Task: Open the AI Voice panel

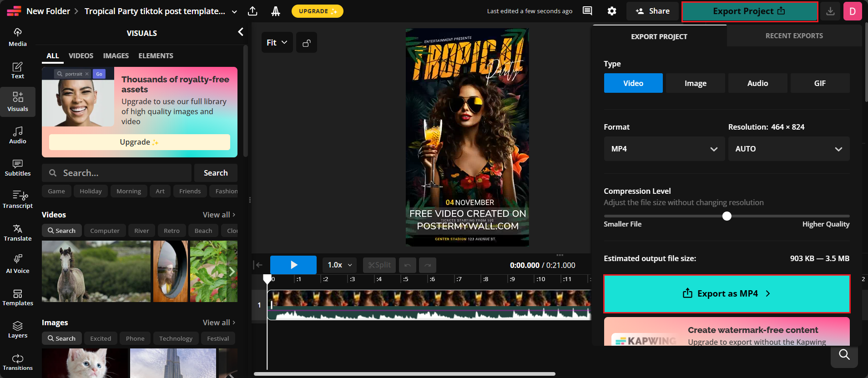Action: tap(18, 264)
